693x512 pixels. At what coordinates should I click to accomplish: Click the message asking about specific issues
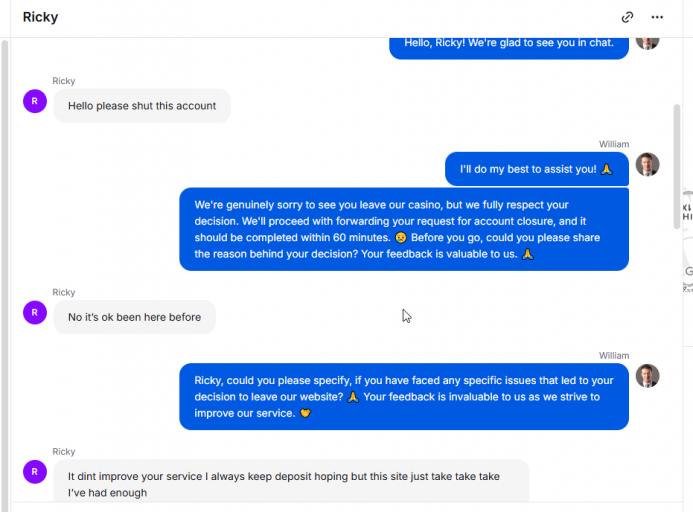pyautogui.click(x=404, y=397)
